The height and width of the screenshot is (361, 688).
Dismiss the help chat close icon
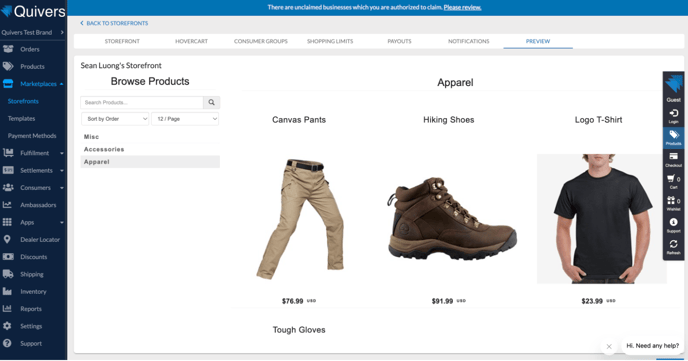pos(609,347)
